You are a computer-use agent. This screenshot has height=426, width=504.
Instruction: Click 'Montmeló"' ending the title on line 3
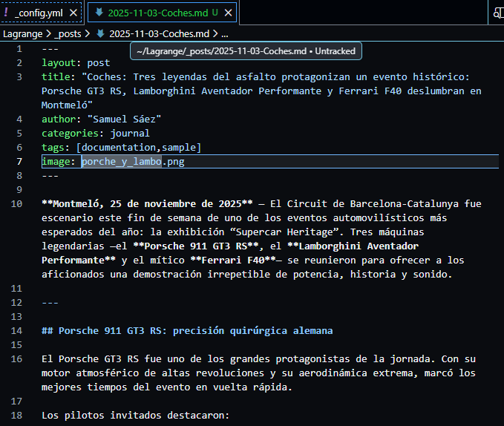coord(68,105)
